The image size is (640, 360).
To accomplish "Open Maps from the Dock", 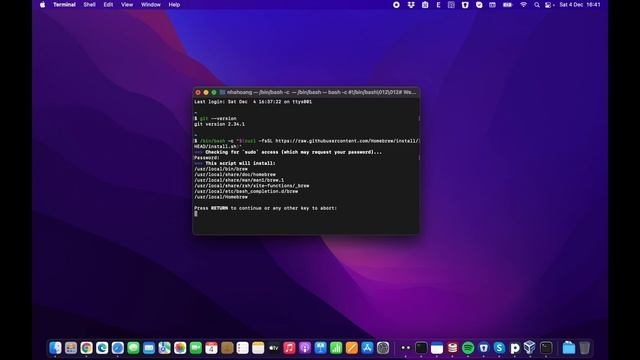I will pyautogui.click(x=164, y=348).
